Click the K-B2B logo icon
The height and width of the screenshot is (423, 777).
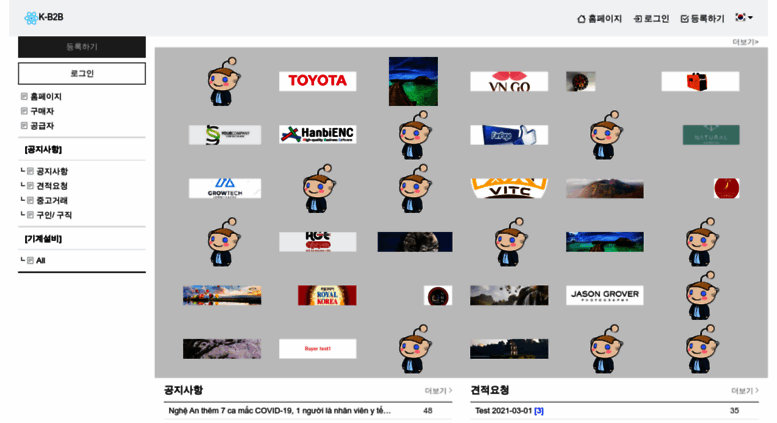31,18
